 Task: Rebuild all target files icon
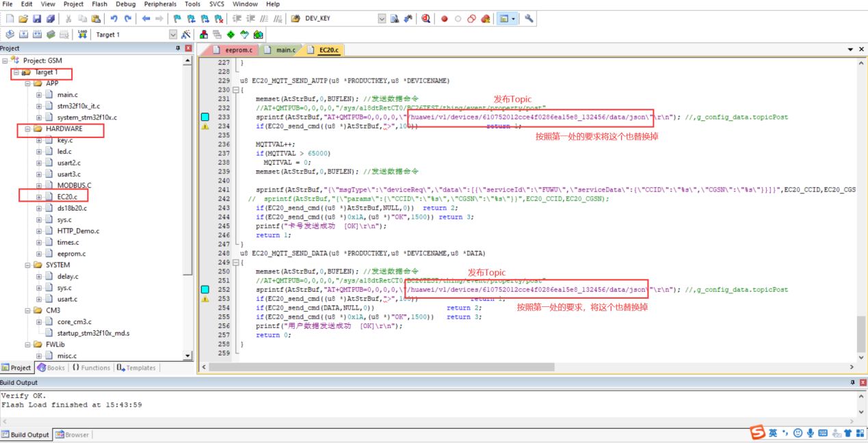(37, 34)
